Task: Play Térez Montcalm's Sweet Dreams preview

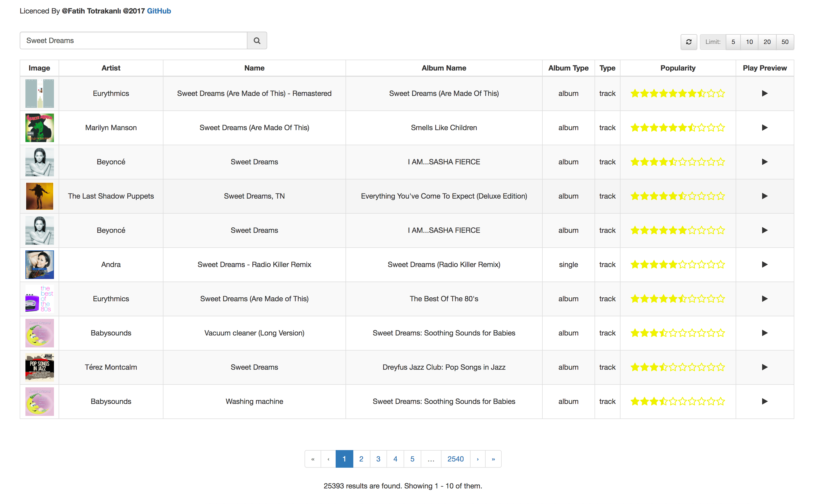Action: (764, 367)
